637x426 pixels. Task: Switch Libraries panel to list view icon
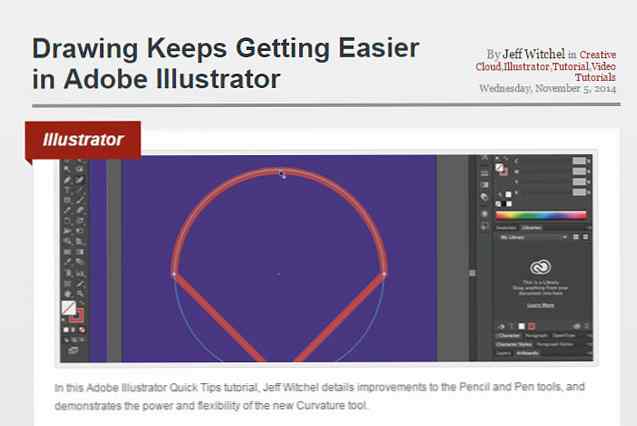pos(586,237)
